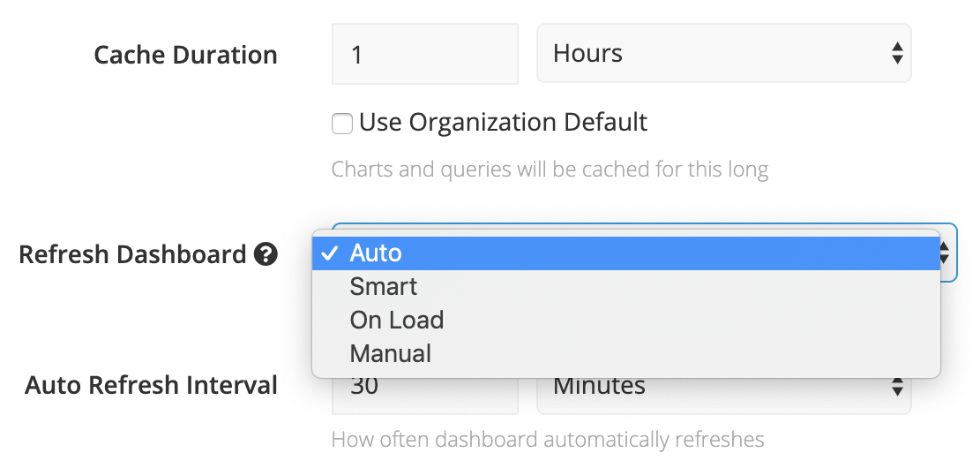The height and width of the screenshot is (468, 980).
Task: Select Auto in the refresh dropdown list
Action: point(626,253)
